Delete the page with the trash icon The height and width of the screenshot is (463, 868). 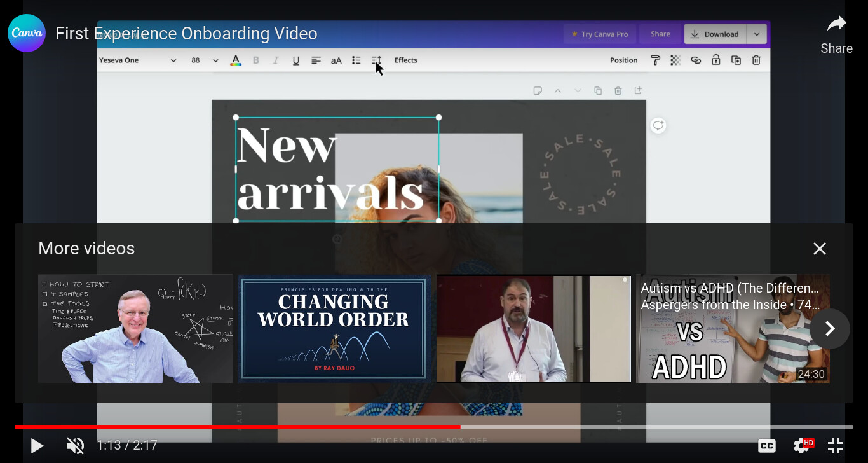coord(618,91)
